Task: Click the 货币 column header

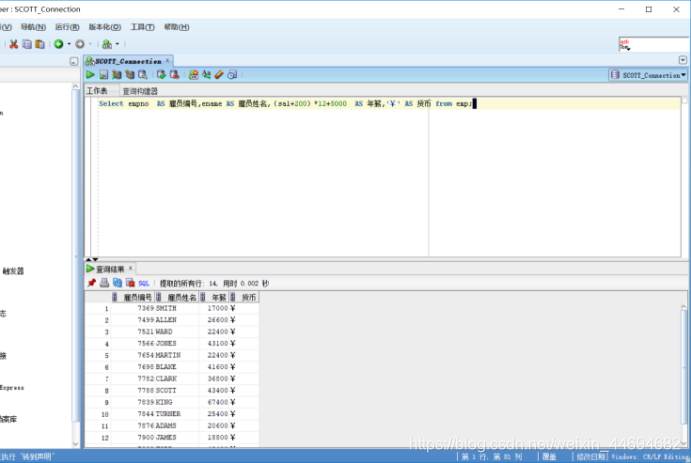Action: click(x=244, y=297)
